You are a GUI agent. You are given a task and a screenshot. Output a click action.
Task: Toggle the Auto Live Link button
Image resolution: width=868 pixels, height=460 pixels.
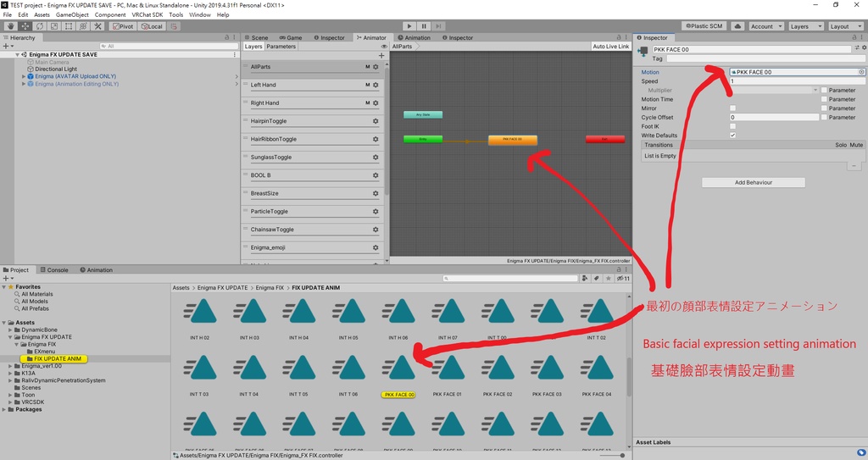click(610, 47)
